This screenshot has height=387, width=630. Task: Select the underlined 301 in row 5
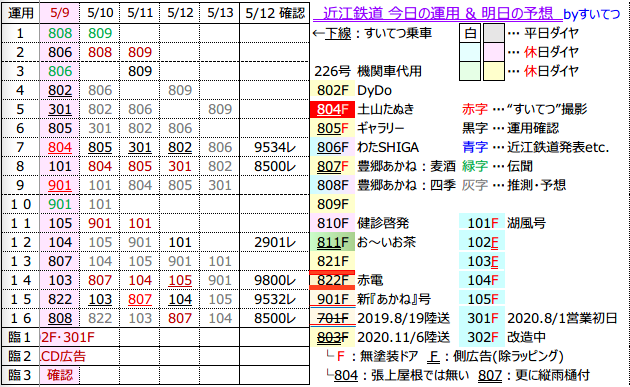click(x=59, y=109)
